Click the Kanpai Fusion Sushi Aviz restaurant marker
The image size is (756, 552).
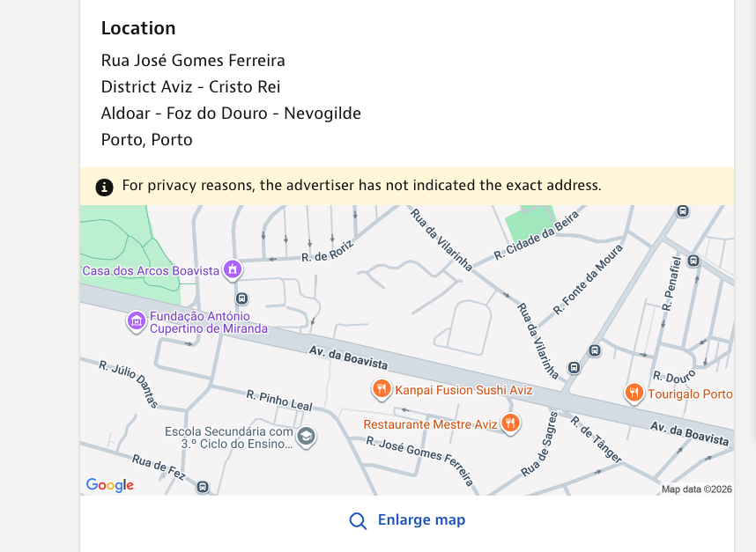coord(382,387)
